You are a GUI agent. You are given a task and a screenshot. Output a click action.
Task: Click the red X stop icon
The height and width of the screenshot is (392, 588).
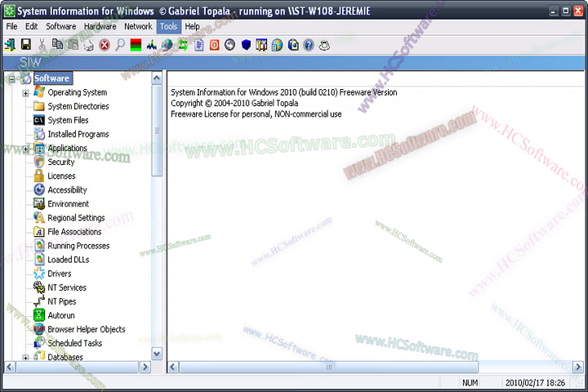105,46
